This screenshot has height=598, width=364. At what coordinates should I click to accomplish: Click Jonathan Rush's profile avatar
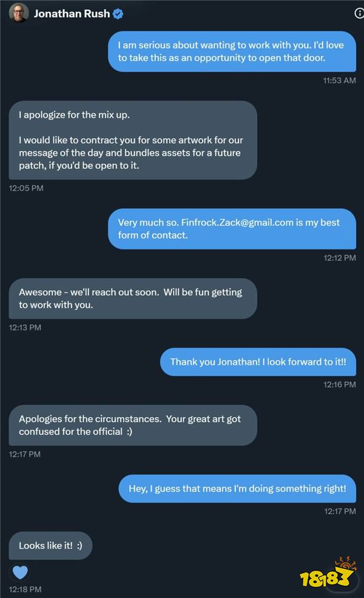coord(19,13)
